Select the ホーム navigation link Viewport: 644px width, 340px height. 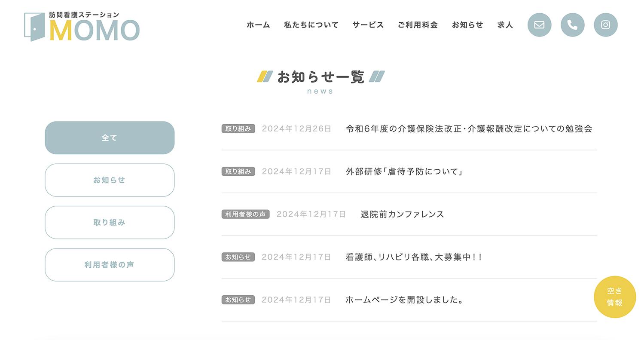pos(258,25)
